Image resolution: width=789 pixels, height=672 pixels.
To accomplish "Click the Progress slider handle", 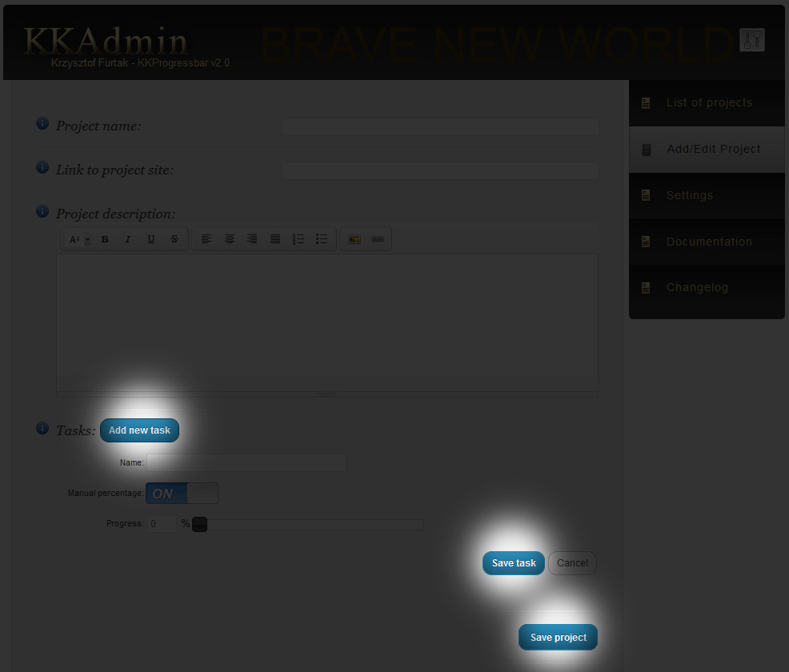I will [200, 524].
